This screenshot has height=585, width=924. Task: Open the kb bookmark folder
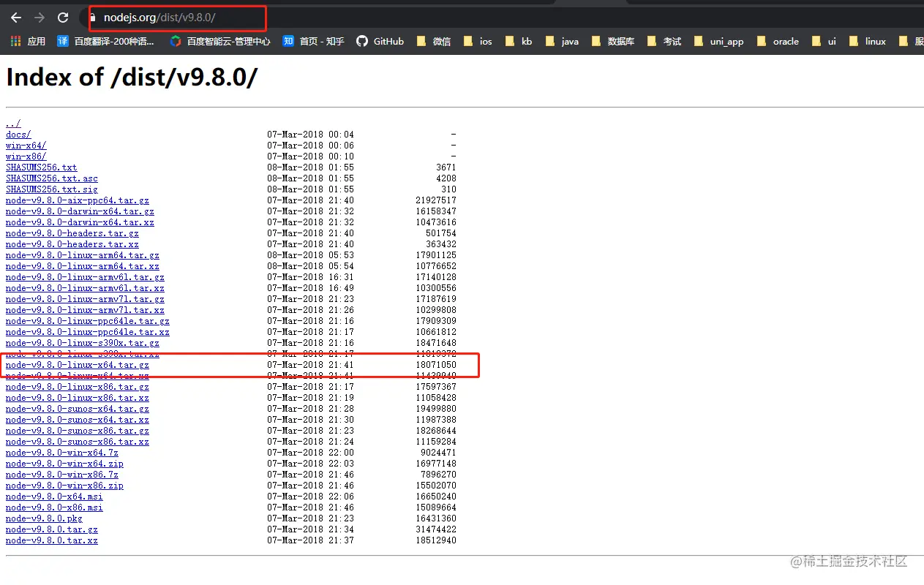tap(518, 42)
